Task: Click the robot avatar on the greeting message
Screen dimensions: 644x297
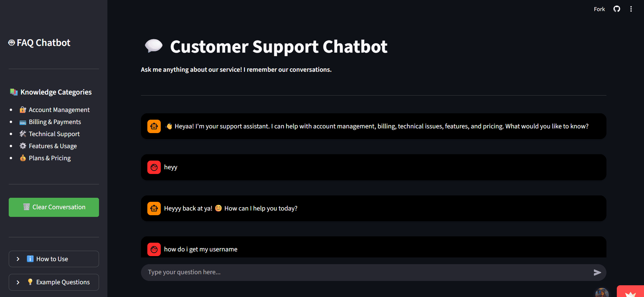Action: coord(154,126)
